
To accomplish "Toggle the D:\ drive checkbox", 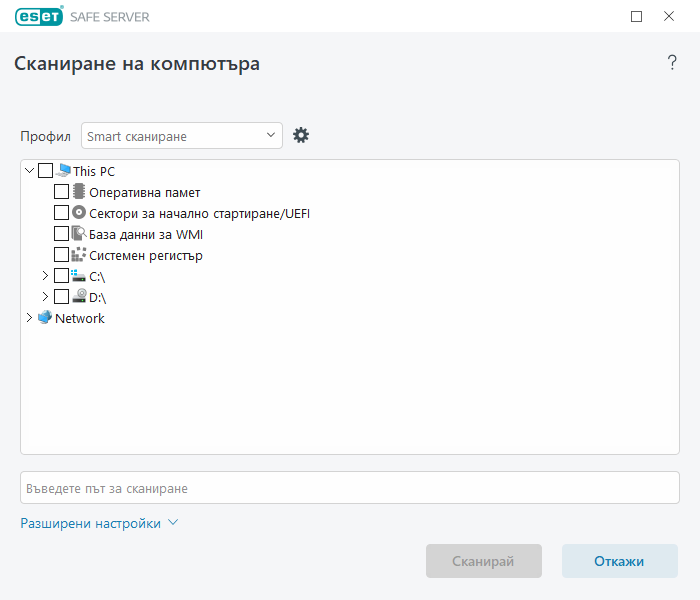I will click(x=61, y=297).
